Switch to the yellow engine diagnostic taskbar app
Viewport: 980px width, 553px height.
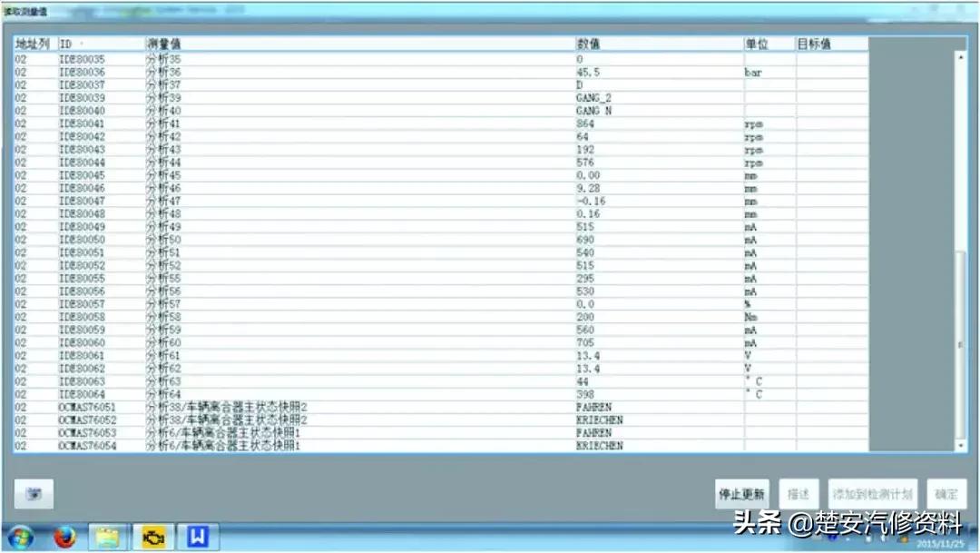(x=153, y=538)
